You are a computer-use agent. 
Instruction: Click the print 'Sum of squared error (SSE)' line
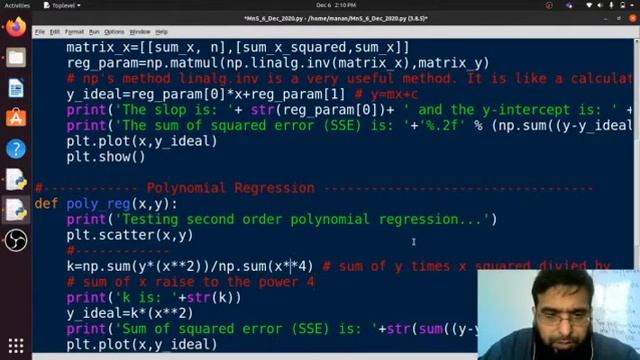point(272,329)
